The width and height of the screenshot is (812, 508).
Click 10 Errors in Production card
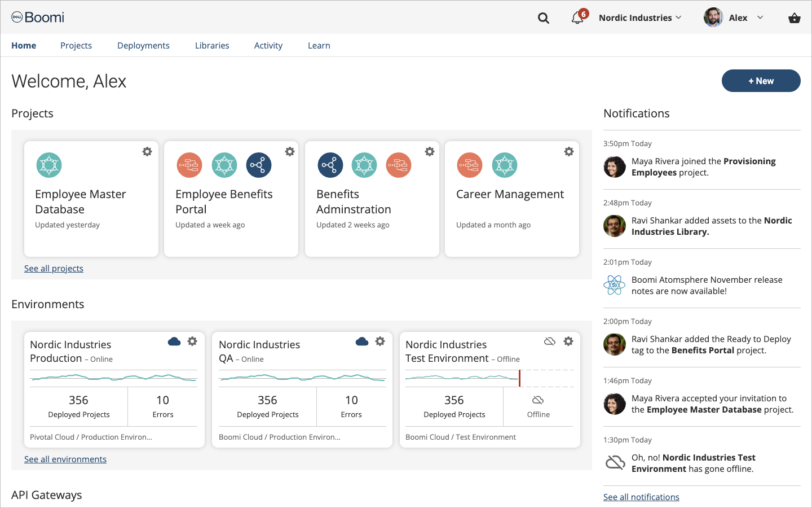[x=163, y=406]
